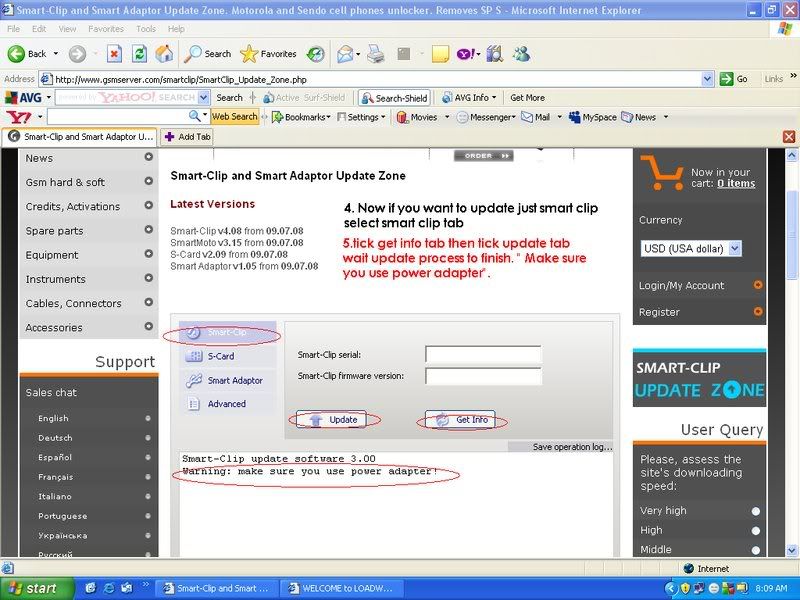This screenshot has width=800, height=600.
Task: Open Yahoo Y! icon in IE toolbar
Action: point(466,54)
